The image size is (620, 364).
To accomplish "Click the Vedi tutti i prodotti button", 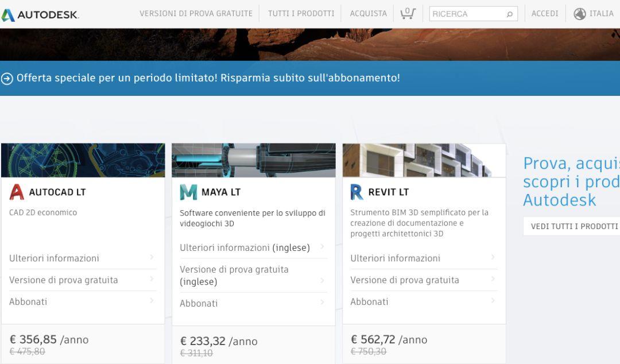I will [x=572, y=226].
